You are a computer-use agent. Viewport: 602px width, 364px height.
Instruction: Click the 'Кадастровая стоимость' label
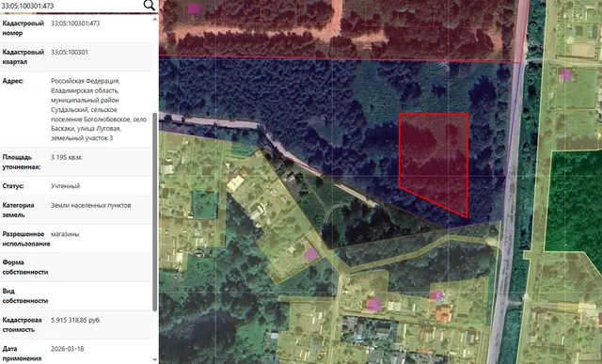click(22, 324)
